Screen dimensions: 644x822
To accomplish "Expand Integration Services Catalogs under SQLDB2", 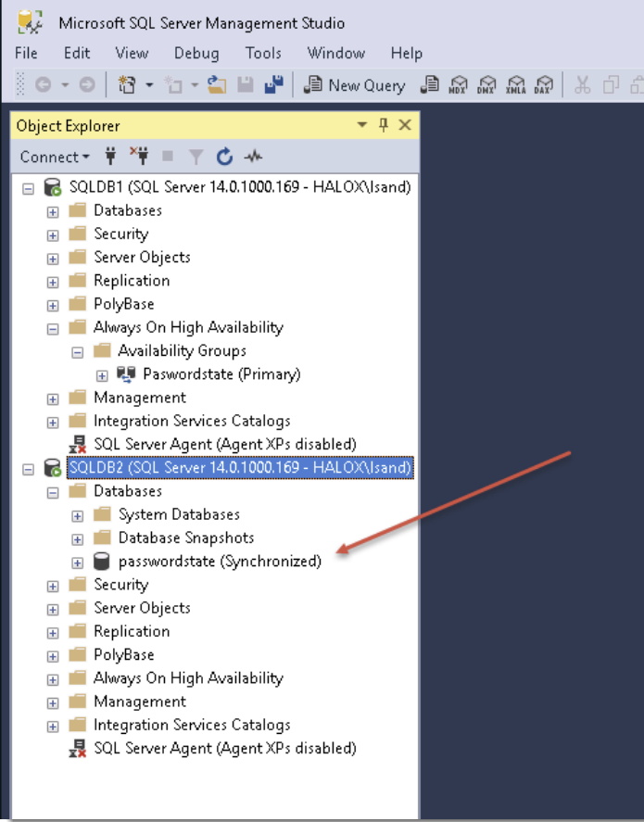I will point(53,726).
